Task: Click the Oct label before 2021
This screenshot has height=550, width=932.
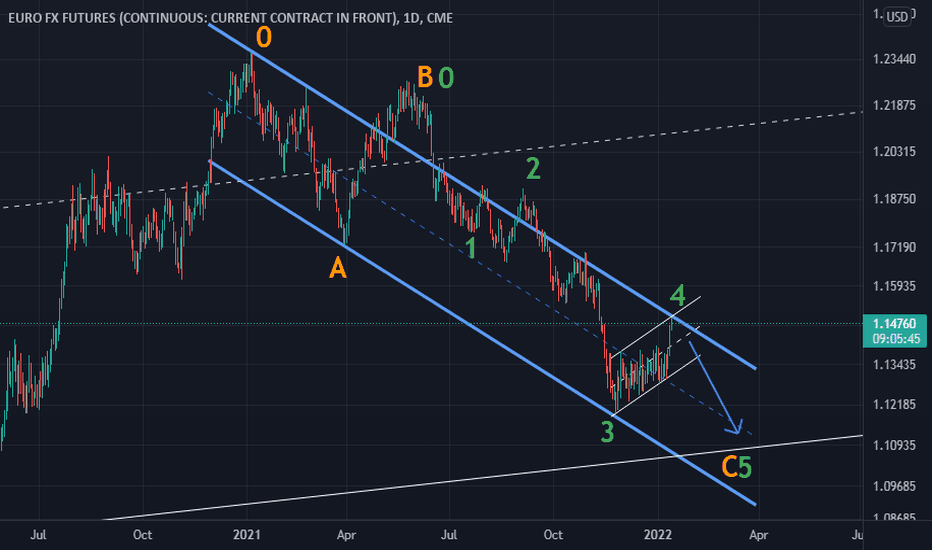Action: 143,535
